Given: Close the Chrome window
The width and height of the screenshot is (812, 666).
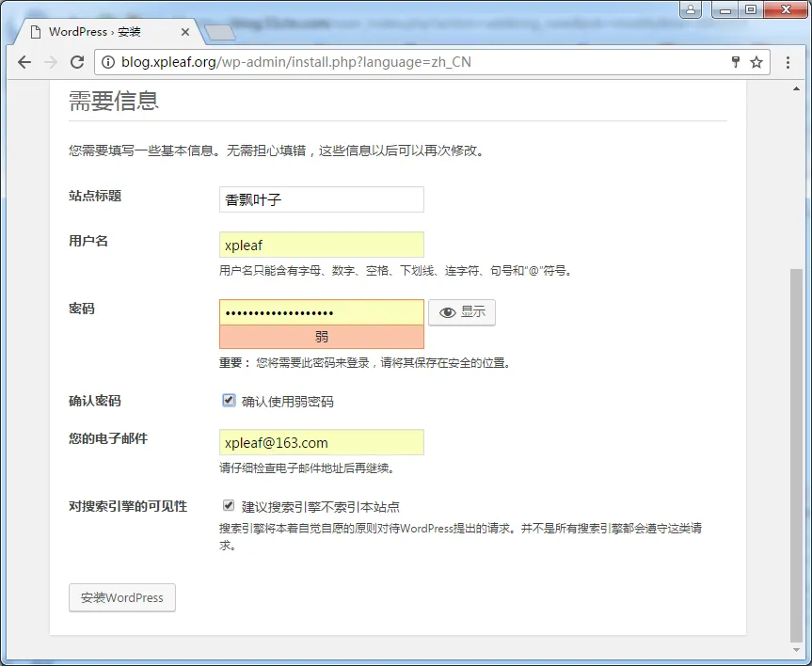Looking at the screenshot, I should 786,9.
